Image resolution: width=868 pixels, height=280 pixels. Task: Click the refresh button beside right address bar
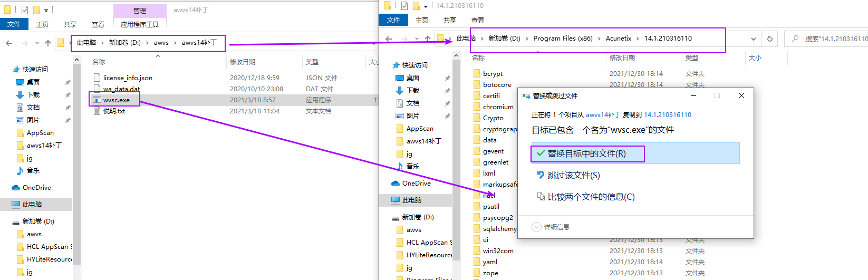pyautogui.click(x=769, y=38)
